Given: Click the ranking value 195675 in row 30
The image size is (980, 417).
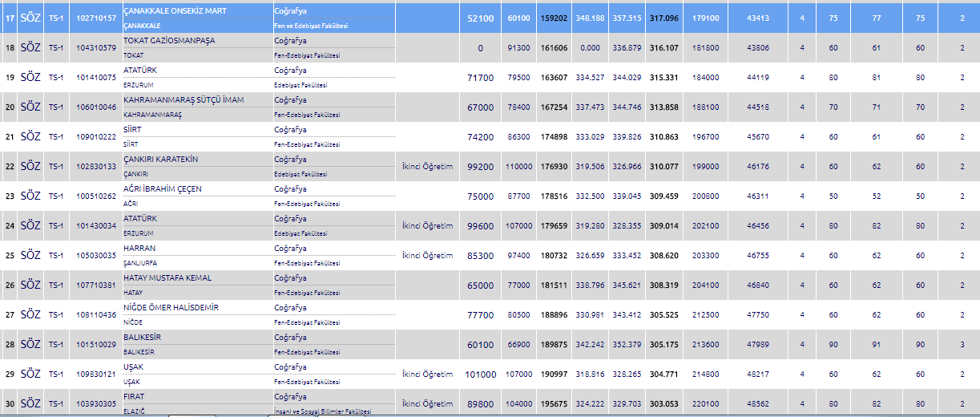Looking at the screenshot, I should [554, 404].
